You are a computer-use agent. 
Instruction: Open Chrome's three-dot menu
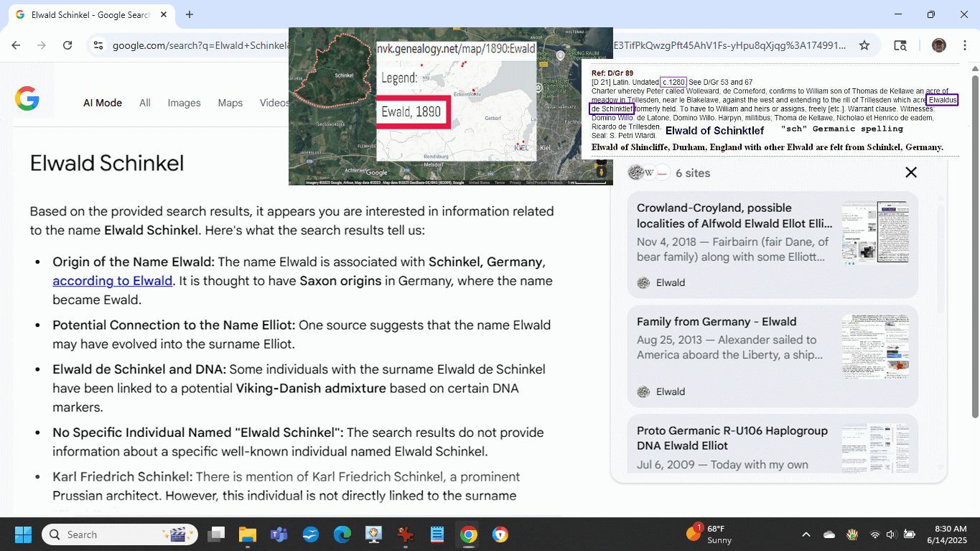(963, 45)
